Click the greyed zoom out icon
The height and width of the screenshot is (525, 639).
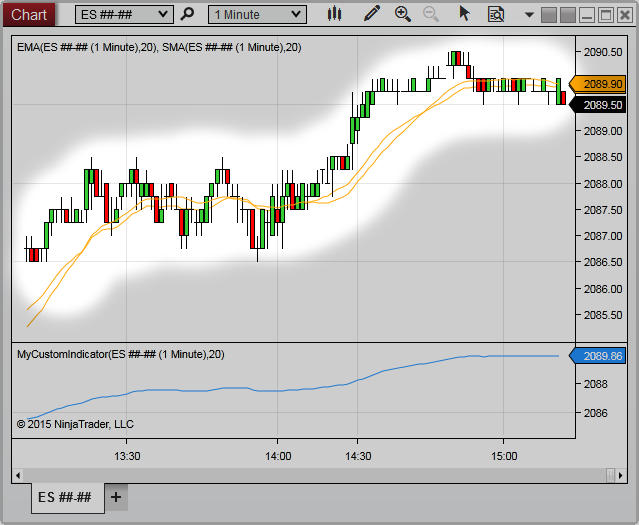point(431,14)
